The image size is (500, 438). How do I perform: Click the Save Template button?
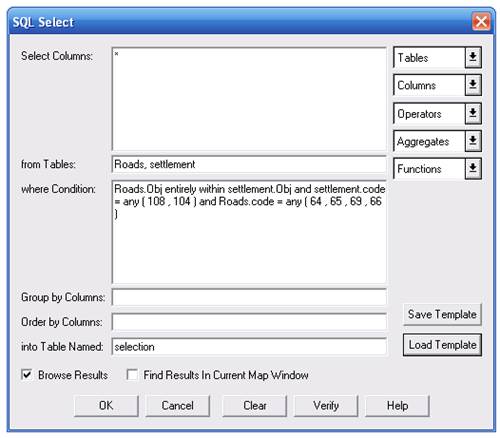(x=442, y=314)
